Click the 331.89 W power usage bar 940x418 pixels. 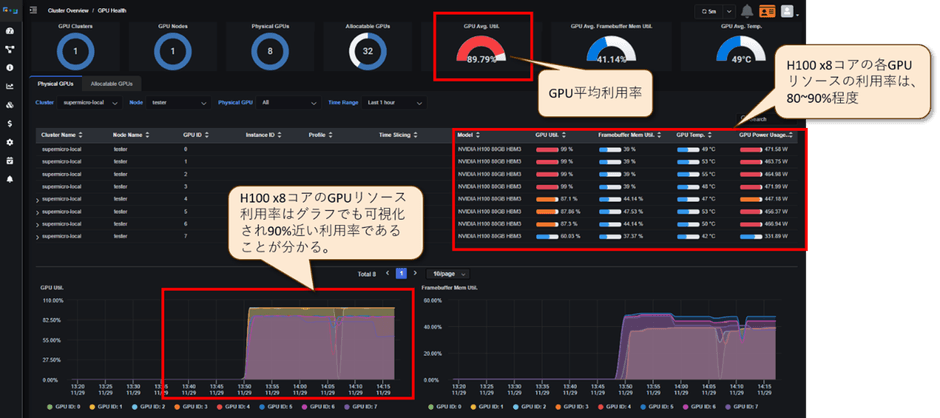751,236
